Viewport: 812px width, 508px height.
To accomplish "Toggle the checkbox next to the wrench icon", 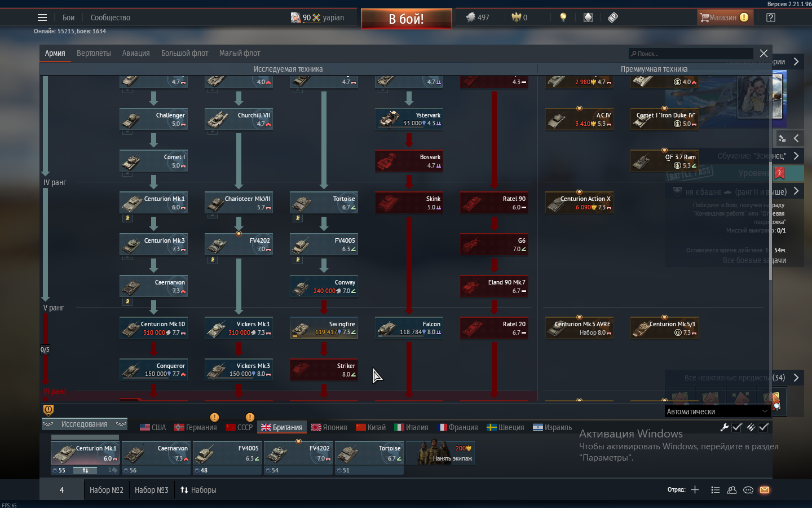I will coord(737,427).
